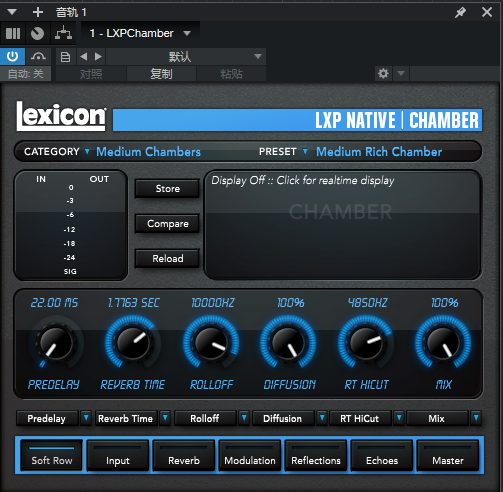Click the RT HiCut knob

pos(366,343)
